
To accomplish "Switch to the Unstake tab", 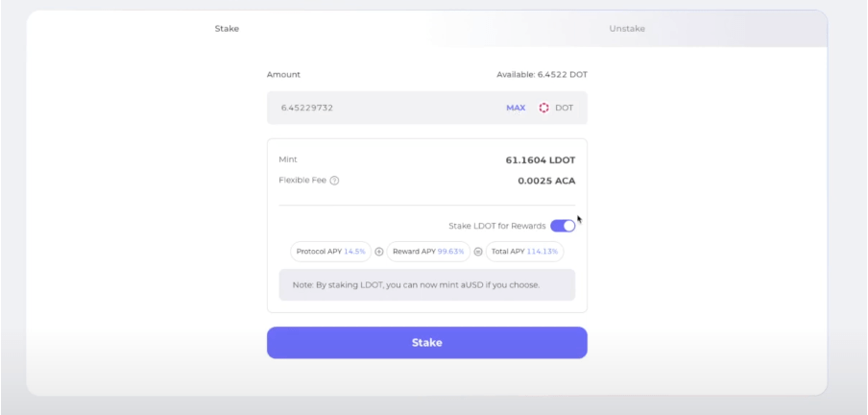I will 627,29.
